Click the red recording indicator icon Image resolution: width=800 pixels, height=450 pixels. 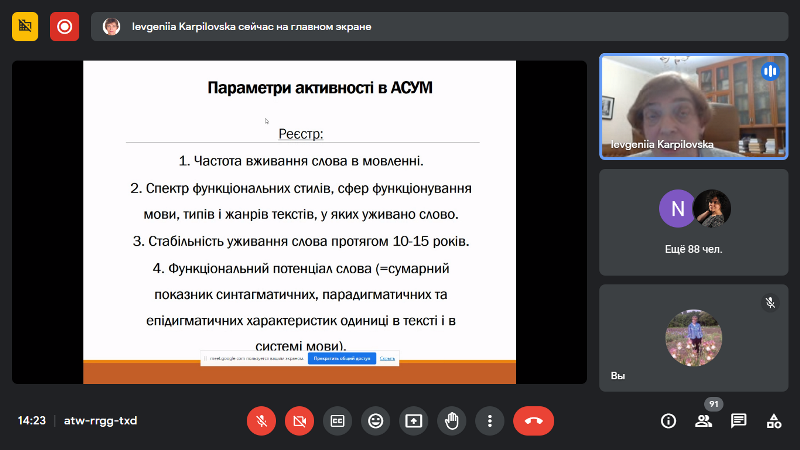point(65,27)
